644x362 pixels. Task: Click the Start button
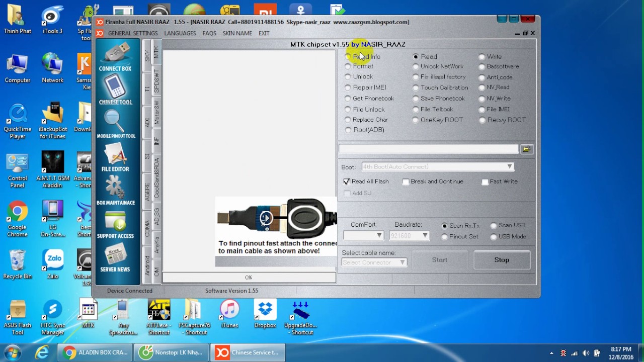tap(439, 260)
